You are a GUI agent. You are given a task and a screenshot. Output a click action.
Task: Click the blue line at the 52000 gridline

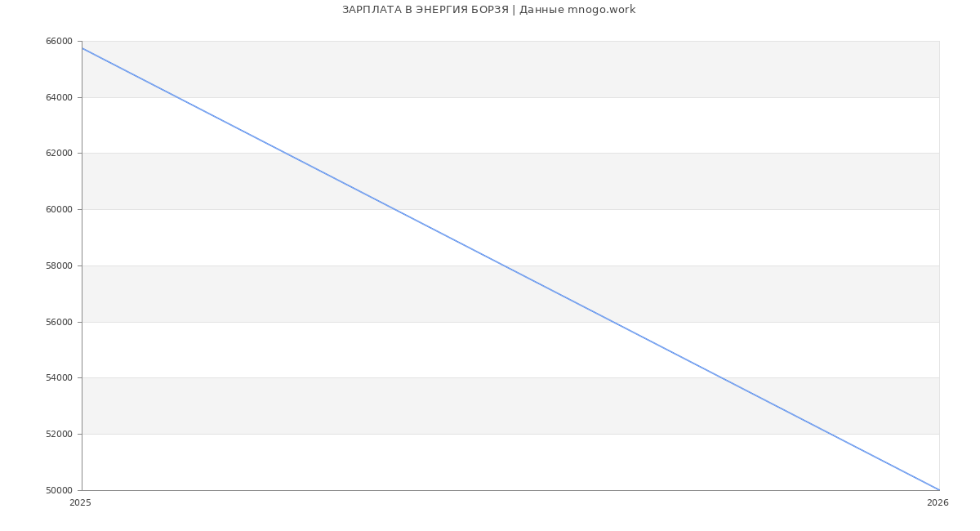coord(831,434)
